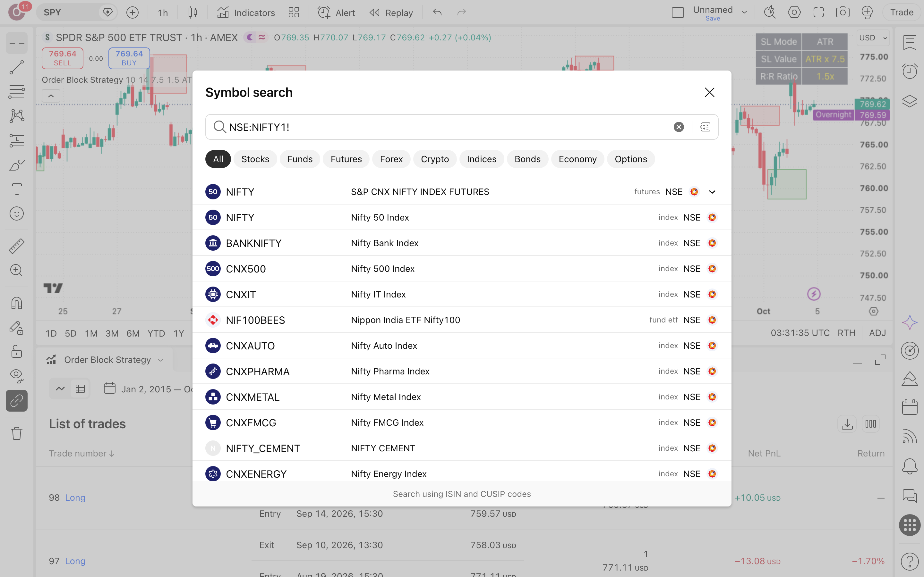
Task: Open the symbol search keyboard/syntax icon
Action: point(705,127)
